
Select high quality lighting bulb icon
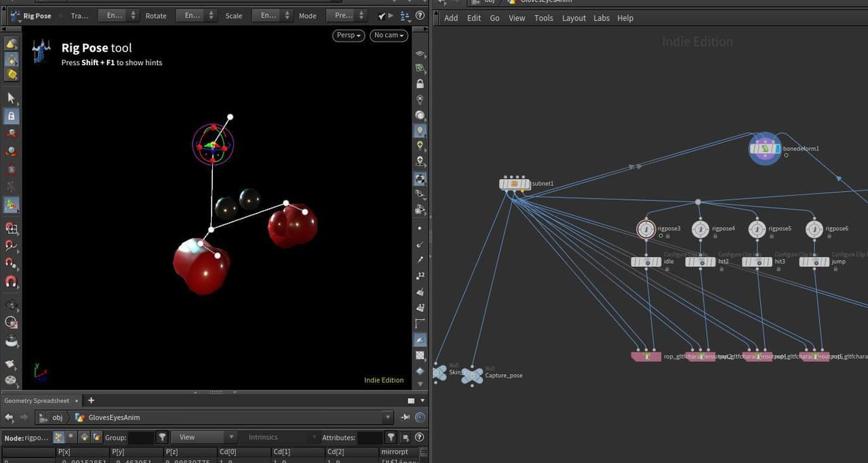(x=420, y=146)
